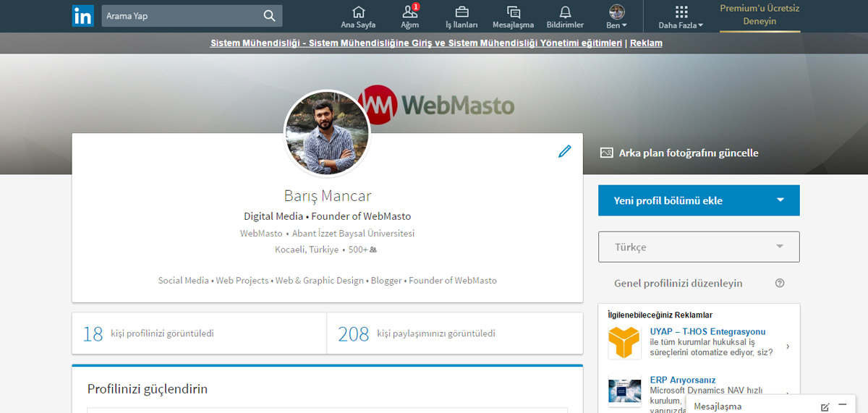Expand the Yeni profil bölümü arrow
The height and width of the screenshot is (413, 868).
pos(780,200)
